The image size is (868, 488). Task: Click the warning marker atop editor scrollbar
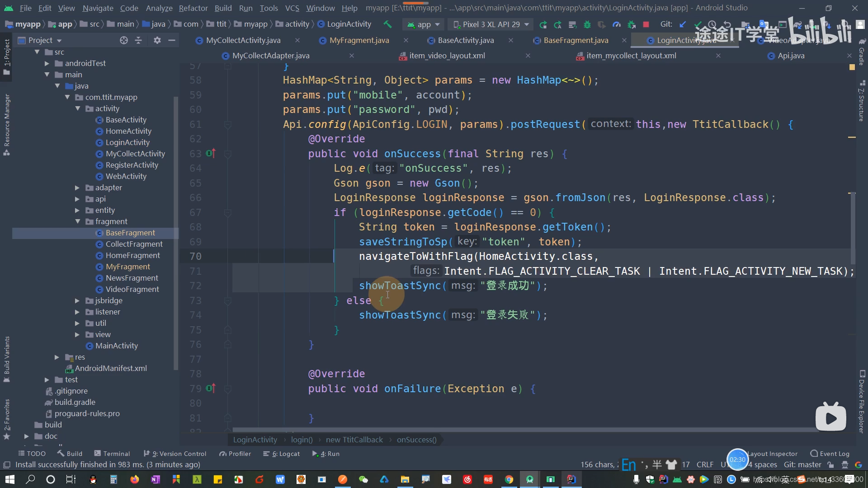coord(852,67)
